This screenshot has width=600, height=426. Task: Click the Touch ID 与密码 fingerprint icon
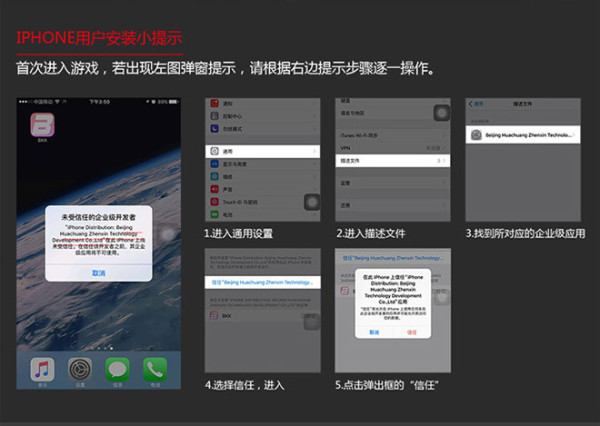click(215, 202)
